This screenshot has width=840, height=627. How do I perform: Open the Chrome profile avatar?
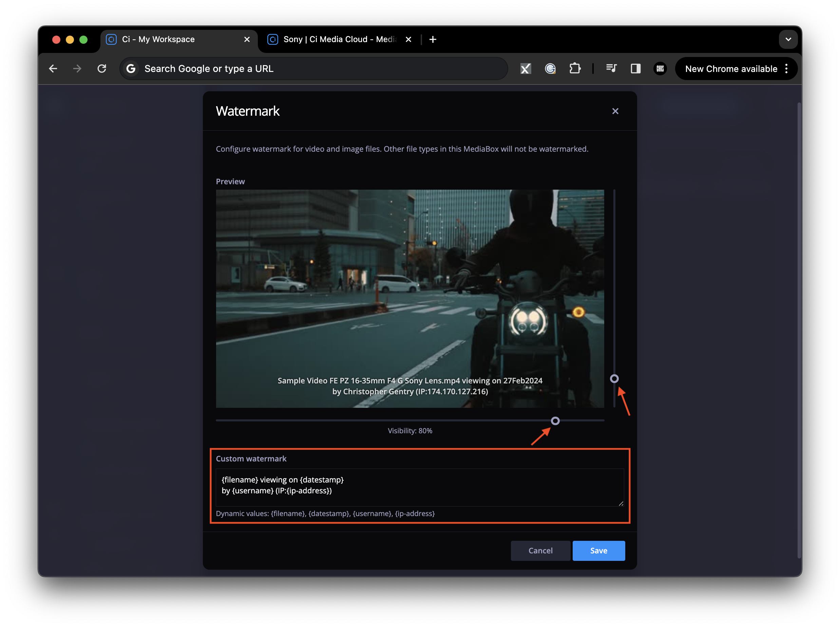coord(660,69)
